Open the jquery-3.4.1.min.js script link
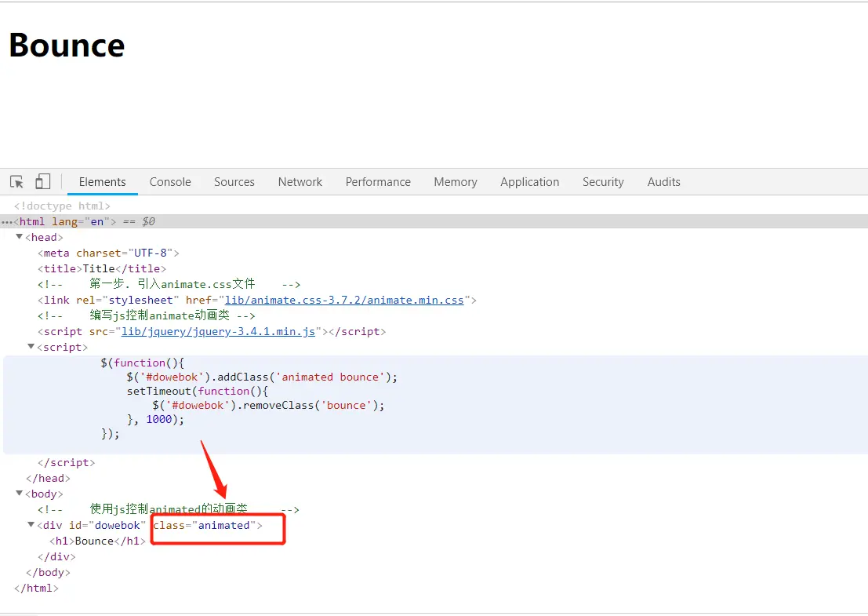868x616 pixels. coord(218,332)
